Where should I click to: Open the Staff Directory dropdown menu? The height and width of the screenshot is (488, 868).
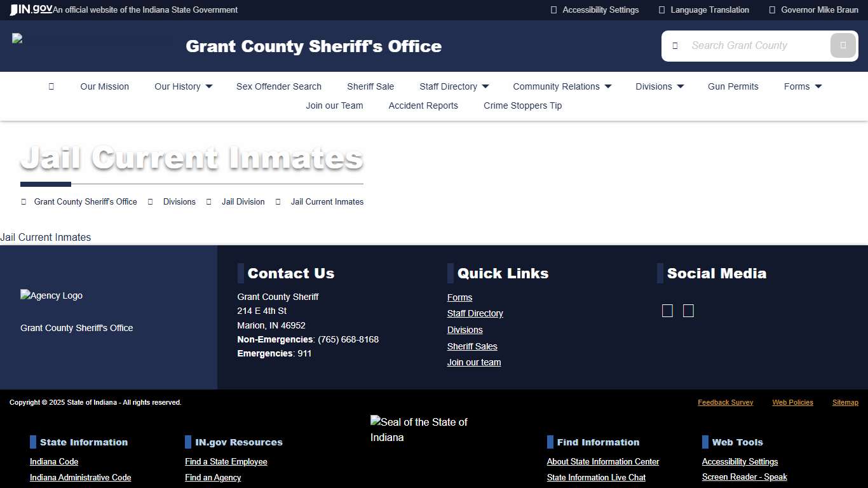pyautogui.click(x=453, y=86)
